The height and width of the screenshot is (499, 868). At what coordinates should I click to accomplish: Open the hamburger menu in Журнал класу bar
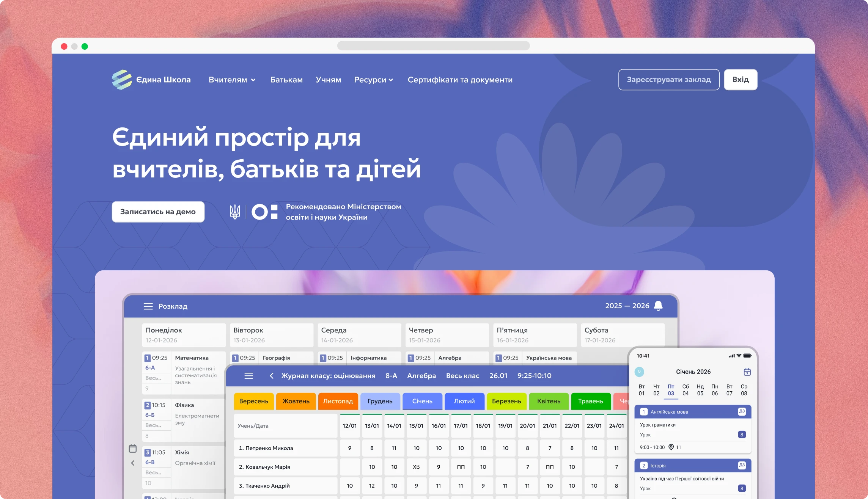pyautogui.click(x=249, y=376)
